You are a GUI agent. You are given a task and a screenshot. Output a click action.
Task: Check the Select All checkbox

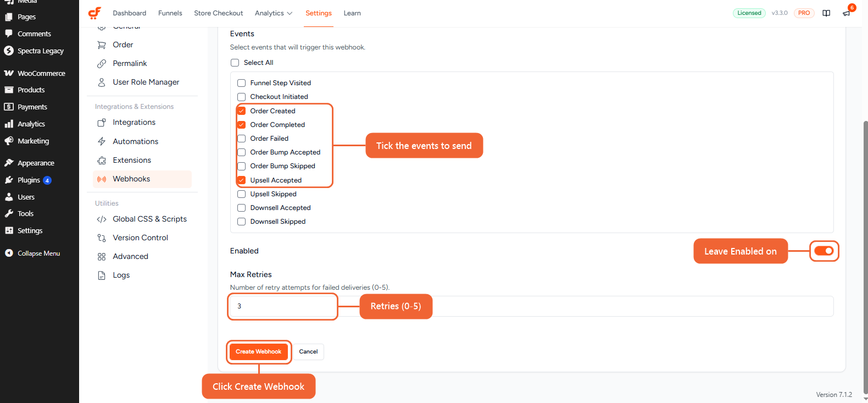(x=235, y=63)
